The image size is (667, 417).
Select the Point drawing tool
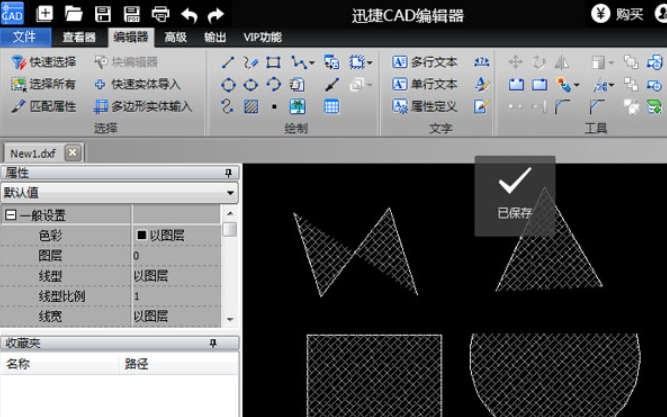(x=274, y=106)
